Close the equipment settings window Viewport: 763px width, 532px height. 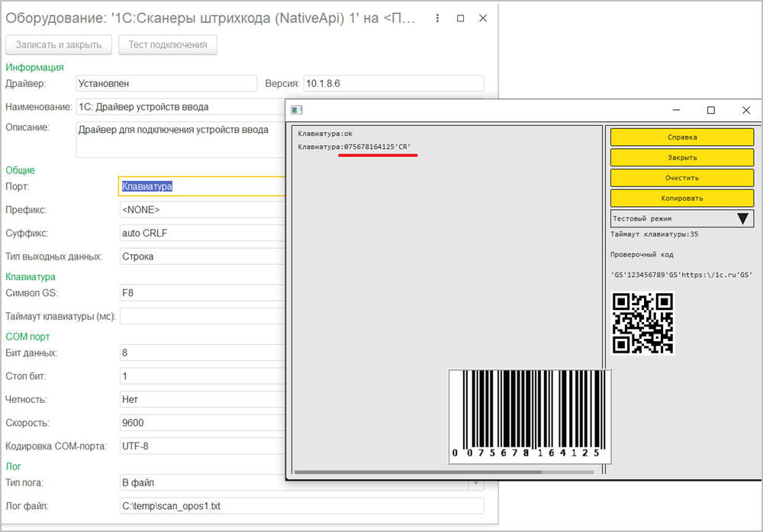tap(483, 18)
